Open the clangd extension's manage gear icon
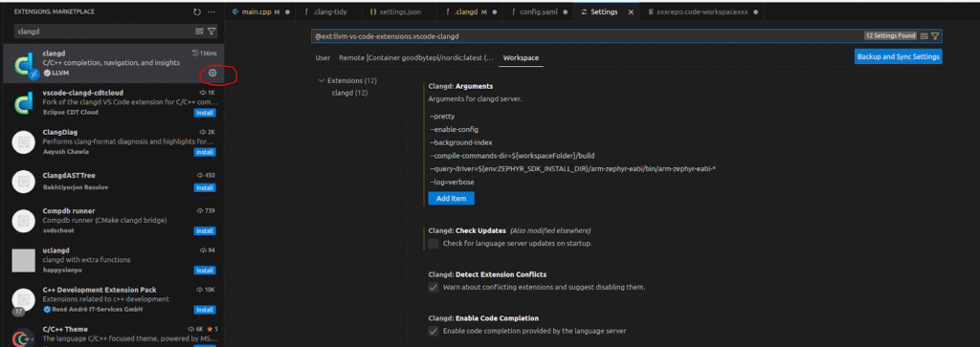Image resolution: width=980 pixels, height=347 pixels. pyautogui.click(x=212, y=73)
